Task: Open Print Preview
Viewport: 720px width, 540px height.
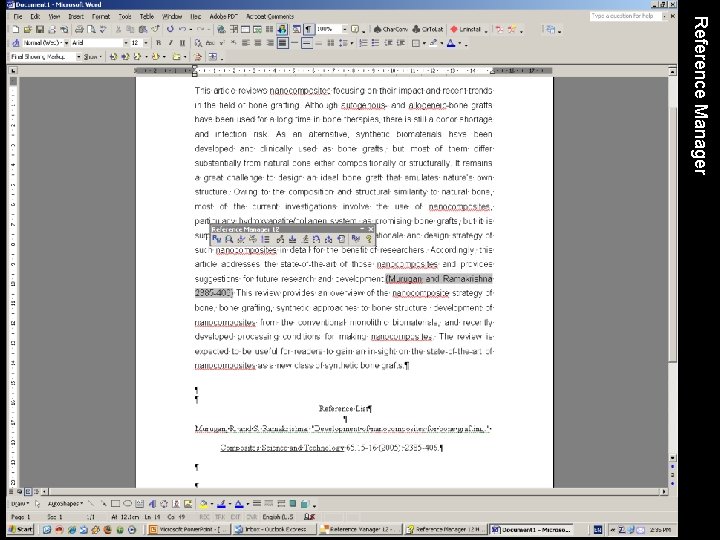Action: tap(91, 29)
